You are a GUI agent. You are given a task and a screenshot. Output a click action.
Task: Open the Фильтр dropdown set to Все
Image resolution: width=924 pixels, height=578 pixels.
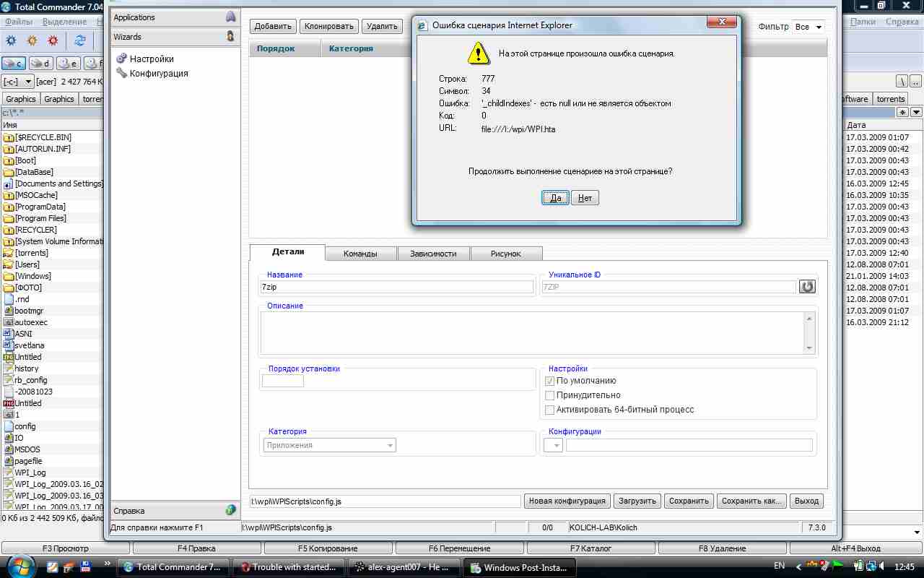pyautogui.click(x=808, y=27)
